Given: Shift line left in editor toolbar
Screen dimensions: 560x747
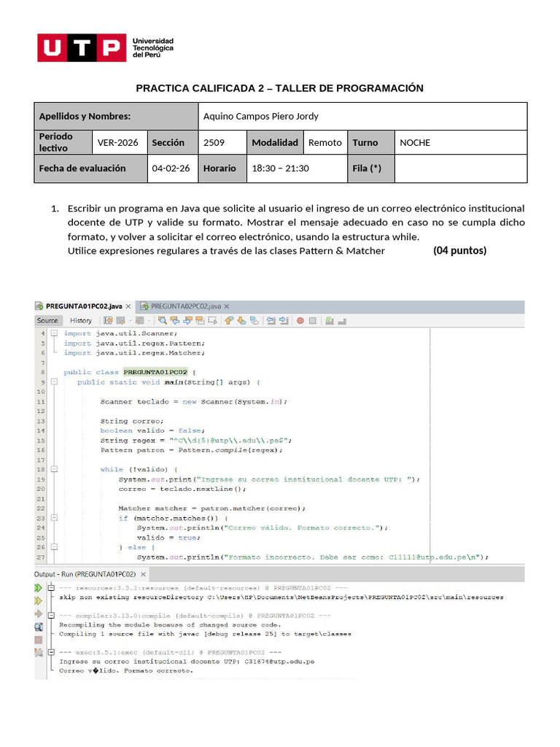Looking at the screenshot, I should (271, 321).
